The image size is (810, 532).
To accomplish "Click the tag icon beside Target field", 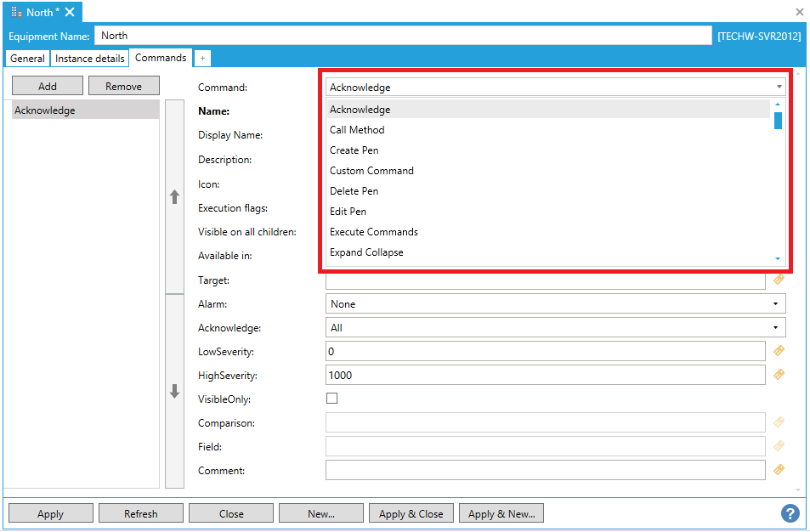I will [x=779, y=280].
